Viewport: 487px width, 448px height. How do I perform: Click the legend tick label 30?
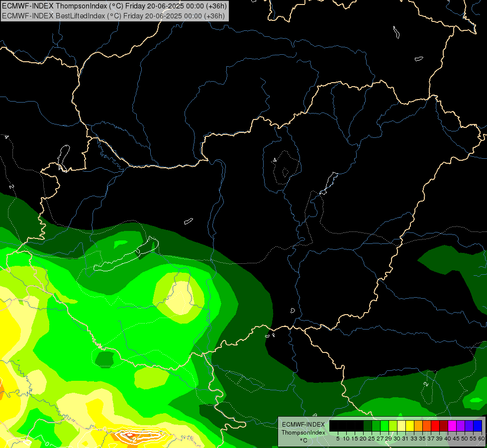[397, 439]
